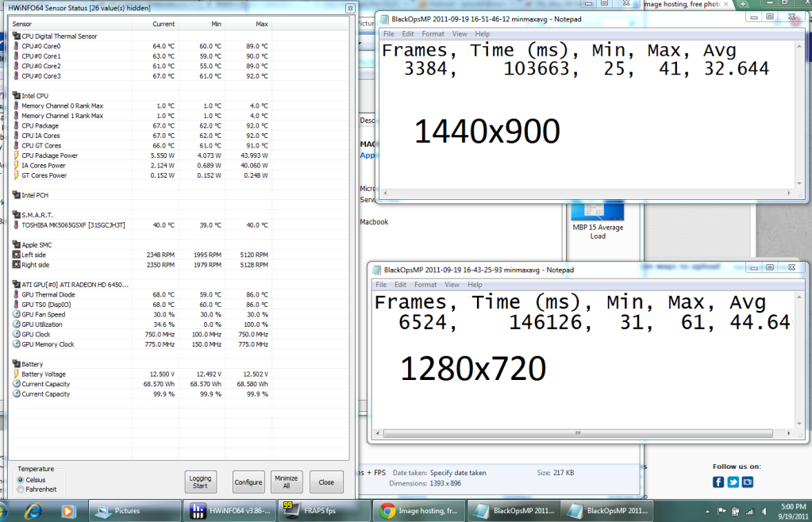
Task: Open the Facebook follow icon
Action: (718, 482)
